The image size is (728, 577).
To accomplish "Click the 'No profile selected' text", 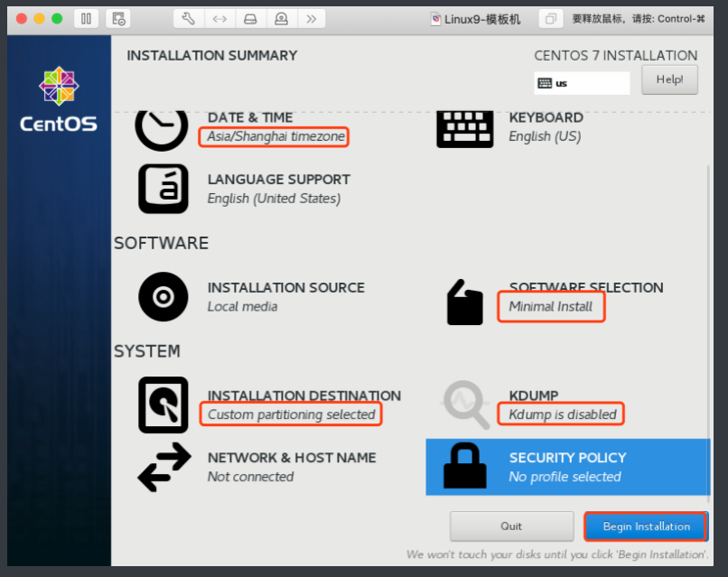I will [x=565, y=477].
